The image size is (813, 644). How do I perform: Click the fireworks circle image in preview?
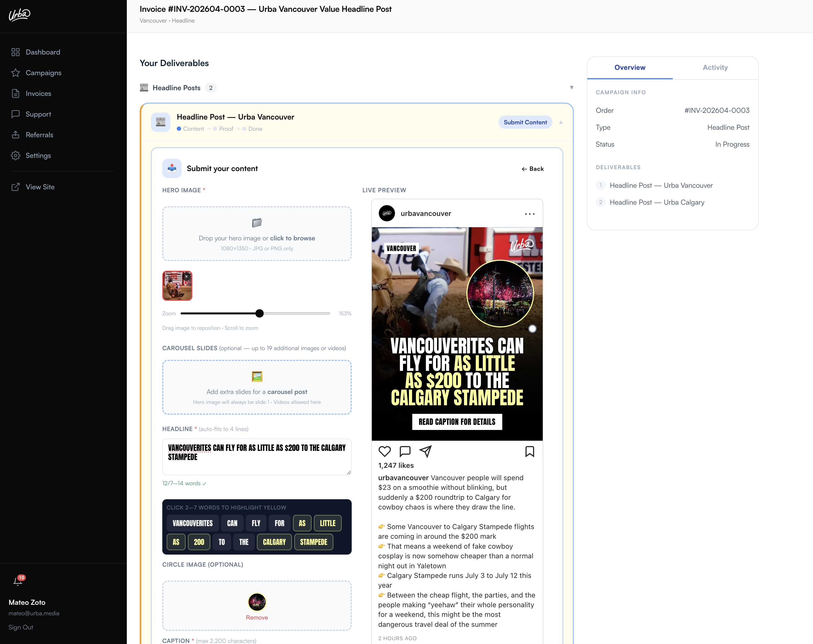500,294
